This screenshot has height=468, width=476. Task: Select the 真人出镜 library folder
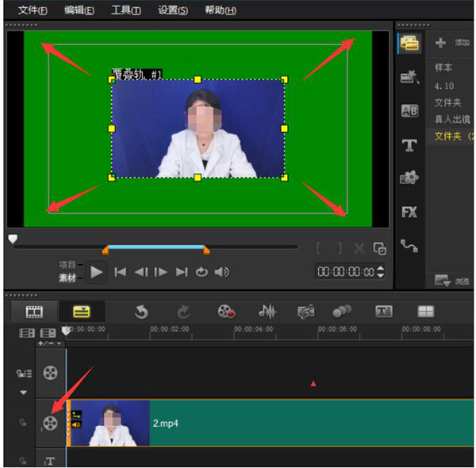coord(452,119)
